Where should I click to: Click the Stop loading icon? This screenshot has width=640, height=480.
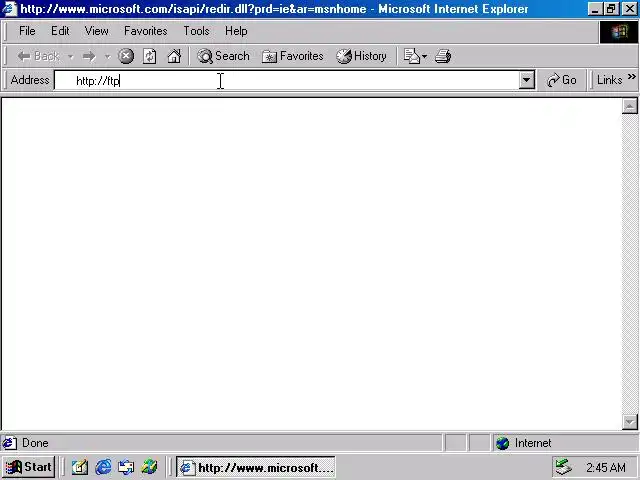point(126,56)
